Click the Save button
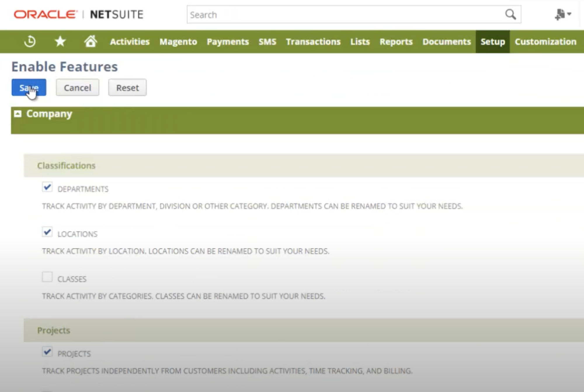Image resolution: width=584 pixels, height=392 pixels. 29,87
